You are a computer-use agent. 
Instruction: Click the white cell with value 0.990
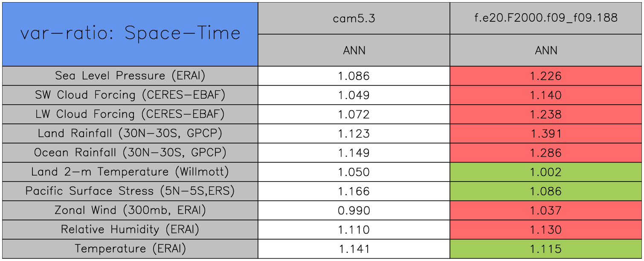pos(354,211)
